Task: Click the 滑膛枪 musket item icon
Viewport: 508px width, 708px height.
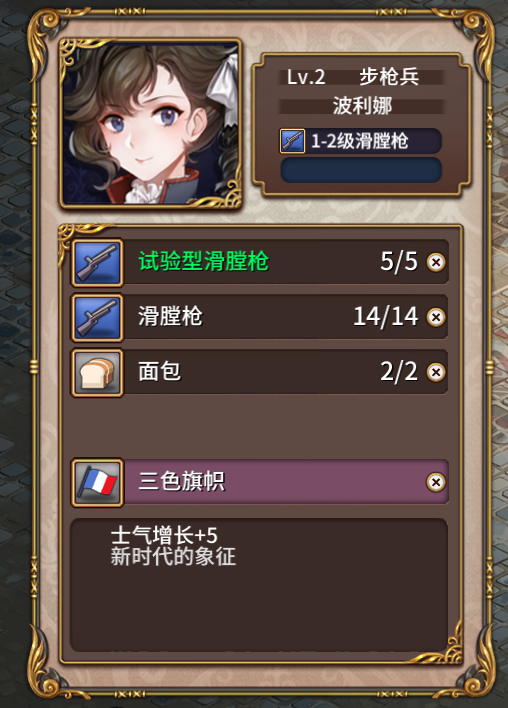Action: (98, 317)
